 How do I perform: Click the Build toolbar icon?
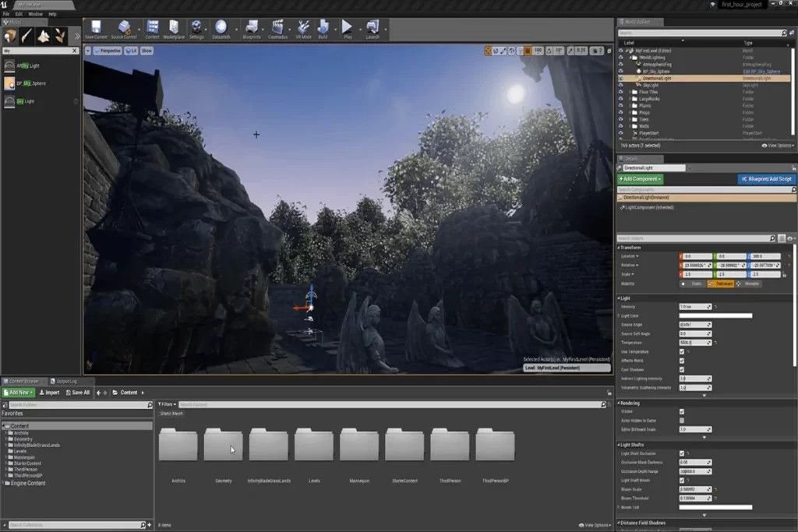coord(323,29)
